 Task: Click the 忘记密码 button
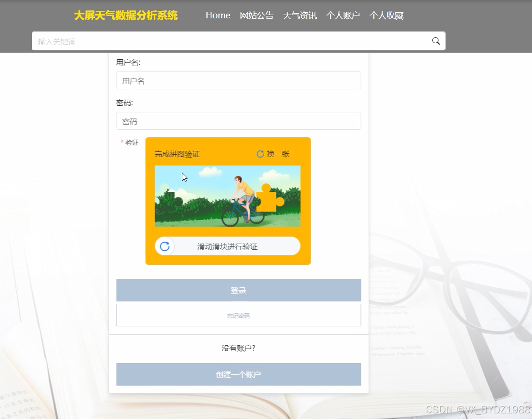(x=239, y=315)
